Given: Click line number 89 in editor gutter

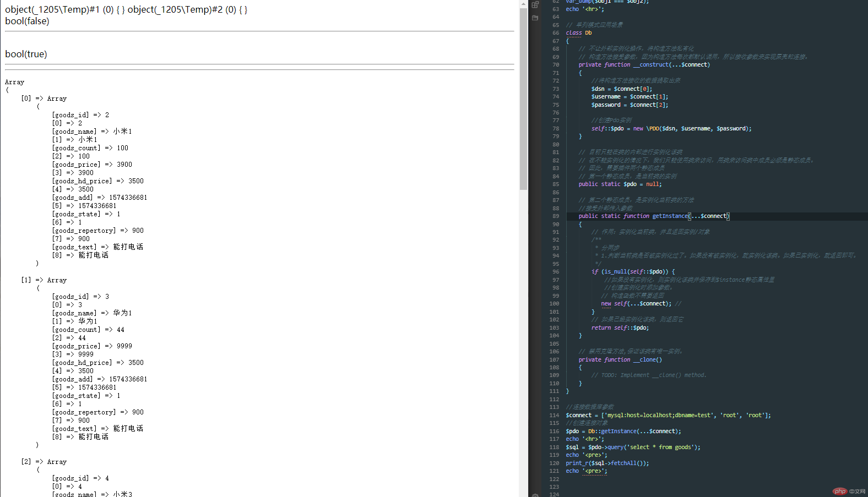Looking at the screenshot, I should click(555, 216).
